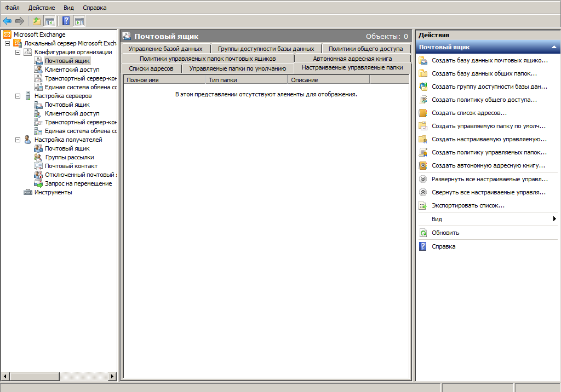Click the Экспортировать список icon

(x=423, y=206)
